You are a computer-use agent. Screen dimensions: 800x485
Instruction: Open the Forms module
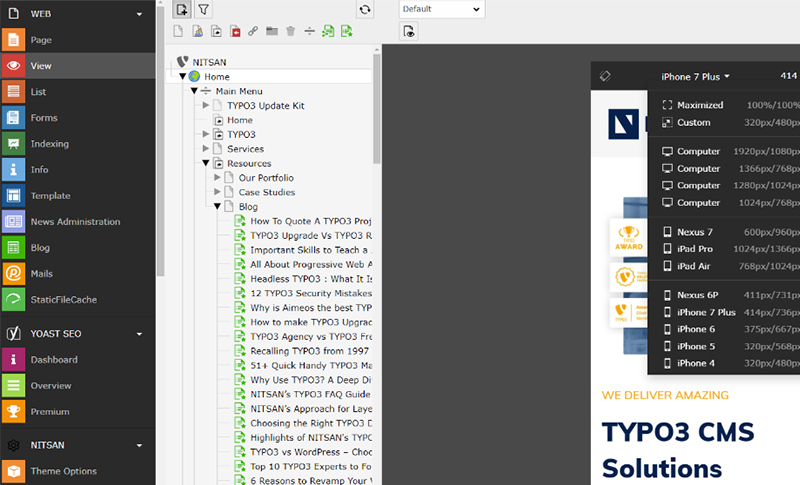(x=78, y=118)
